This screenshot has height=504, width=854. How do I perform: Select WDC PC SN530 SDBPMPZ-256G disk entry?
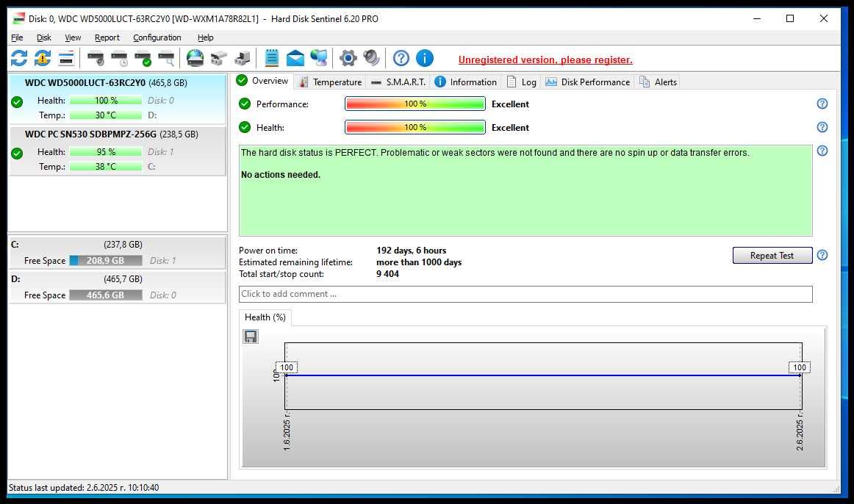117,151
